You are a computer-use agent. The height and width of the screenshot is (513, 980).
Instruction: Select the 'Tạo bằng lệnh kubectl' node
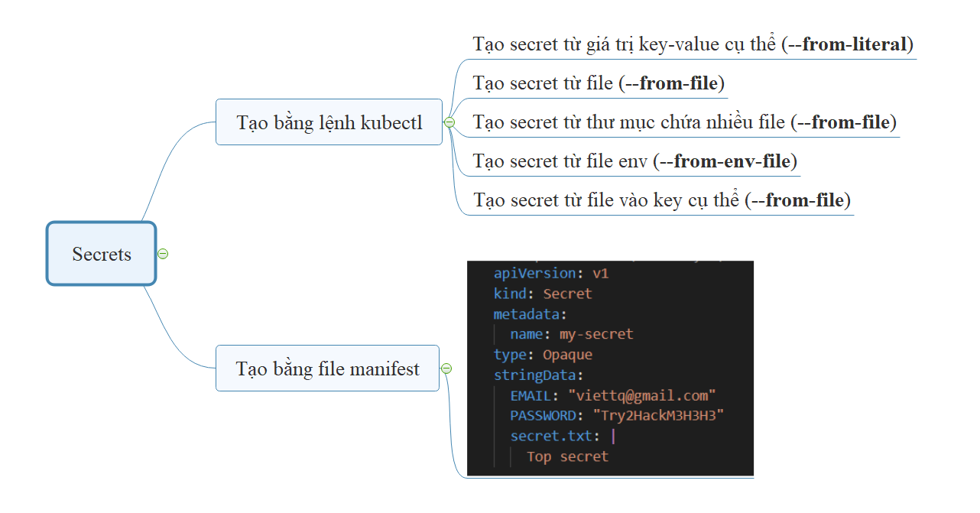[x=329, y=122]
